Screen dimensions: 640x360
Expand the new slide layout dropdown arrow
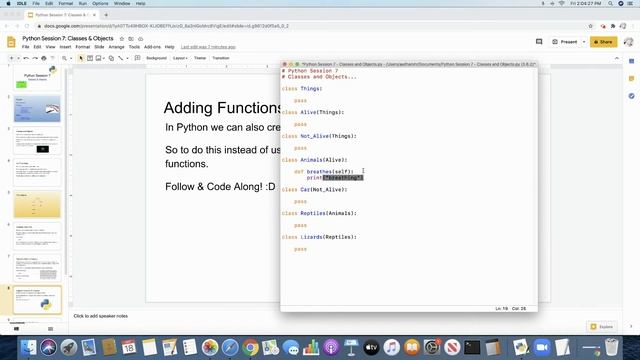(x=18, y=58)
